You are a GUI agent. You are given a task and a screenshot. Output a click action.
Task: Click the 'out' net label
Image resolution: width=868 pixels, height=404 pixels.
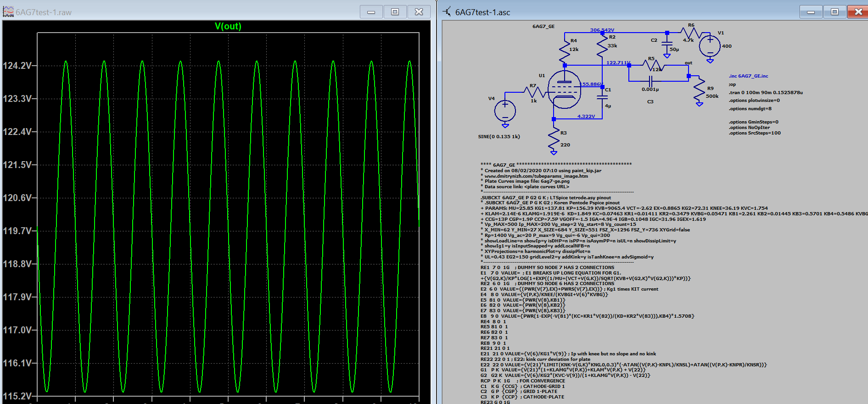coord(688,63)
